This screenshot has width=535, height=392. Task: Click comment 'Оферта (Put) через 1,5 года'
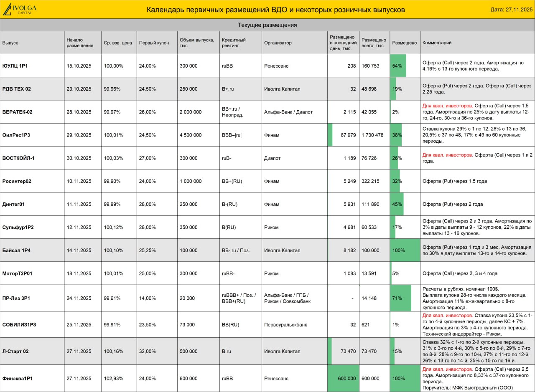pos(455,181)
